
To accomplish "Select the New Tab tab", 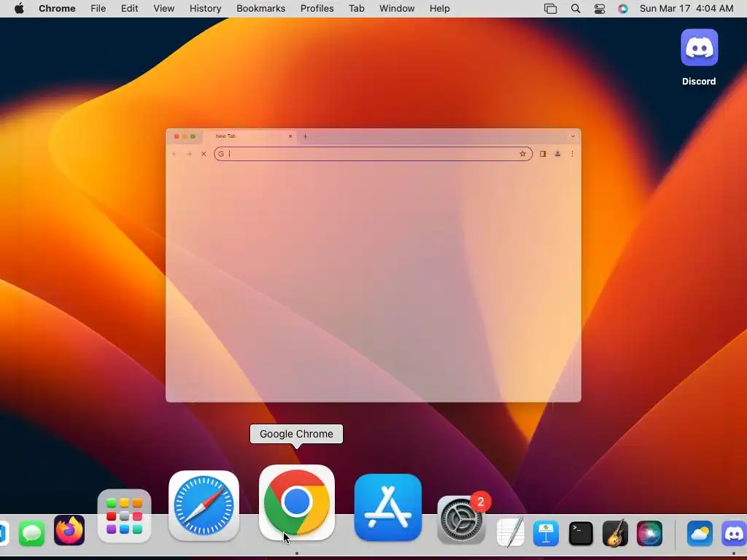I will point(249,136).
